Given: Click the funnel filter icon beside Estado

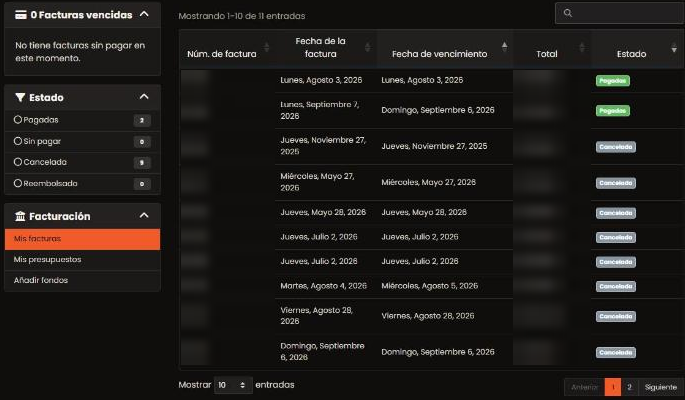Looking at the screenshot, I should tap(20, 97).
